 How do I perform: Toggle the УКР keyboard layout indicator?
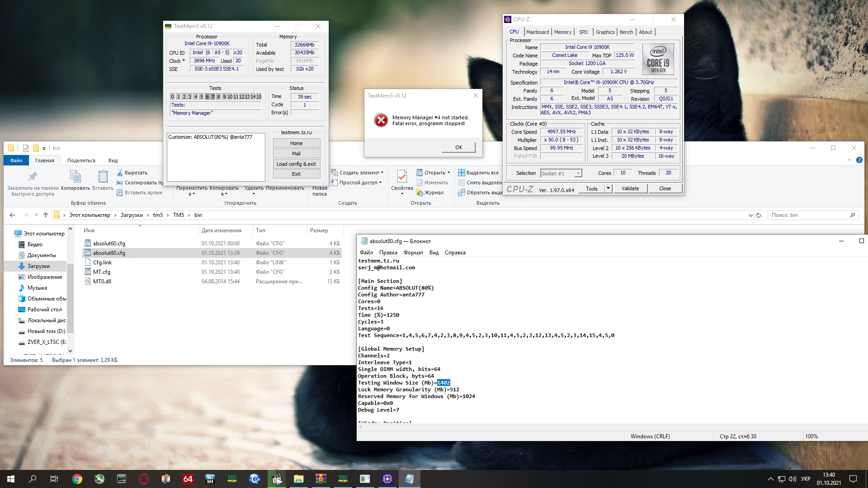(805, 479)
